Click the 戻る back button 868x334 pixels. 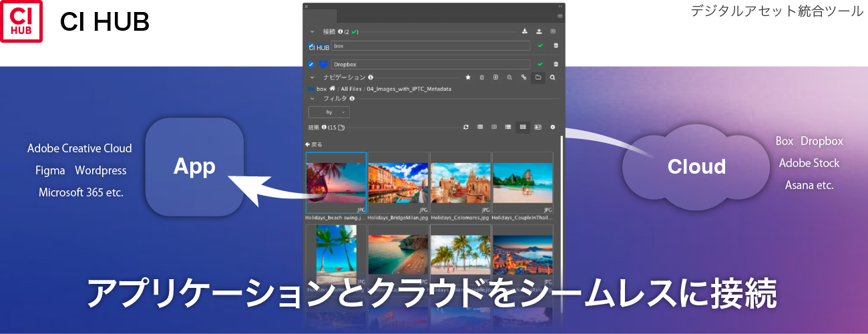(314, 144)
